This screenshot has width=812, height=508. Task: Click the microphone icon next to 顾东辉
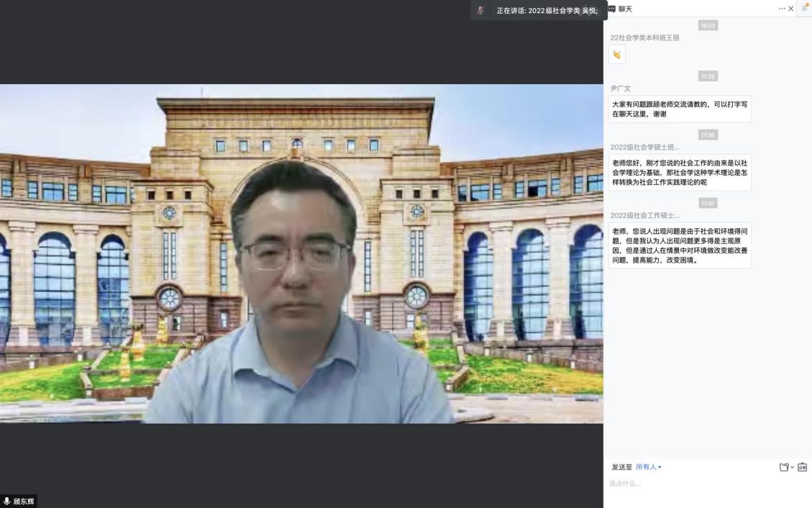point(7,501)
